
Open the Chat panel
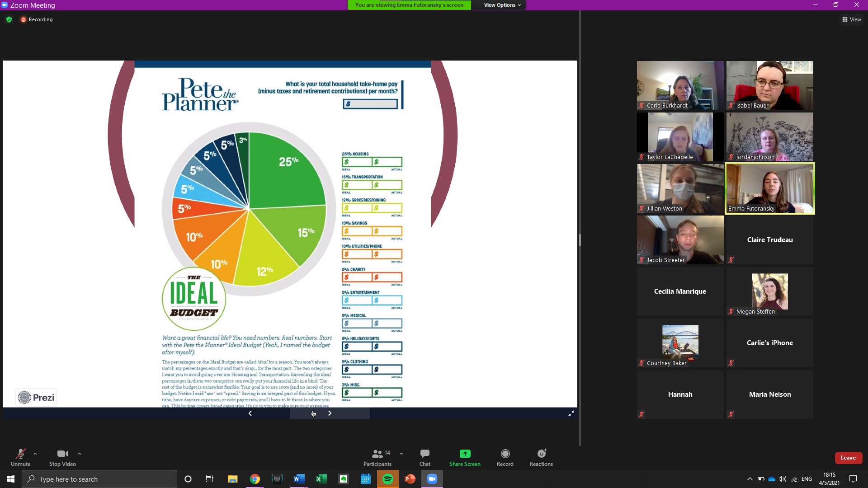click(x=425, y=457)
